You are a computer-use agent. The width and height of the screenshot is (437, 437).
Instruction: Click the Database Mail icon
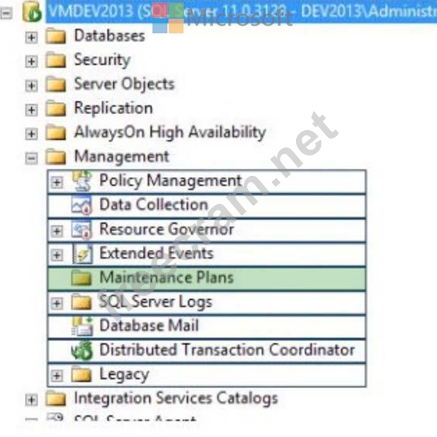[x=82, y=326]
